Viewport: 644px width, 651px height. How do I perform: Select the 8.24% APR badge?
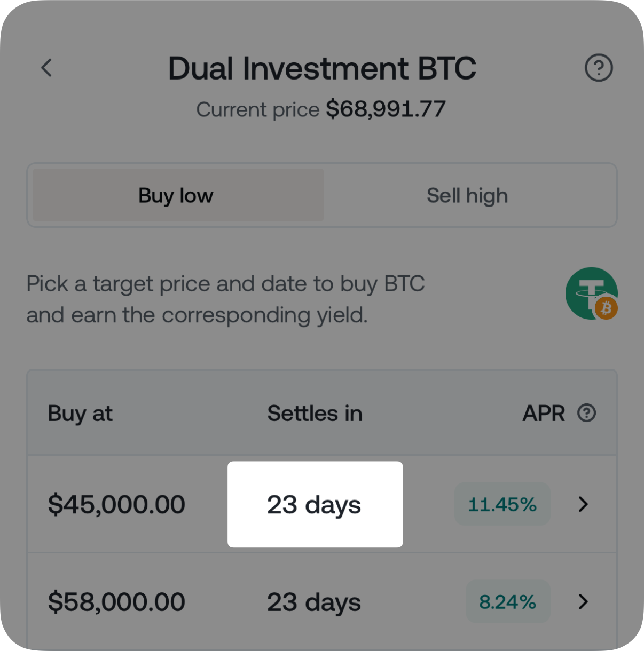coord(507,602)
